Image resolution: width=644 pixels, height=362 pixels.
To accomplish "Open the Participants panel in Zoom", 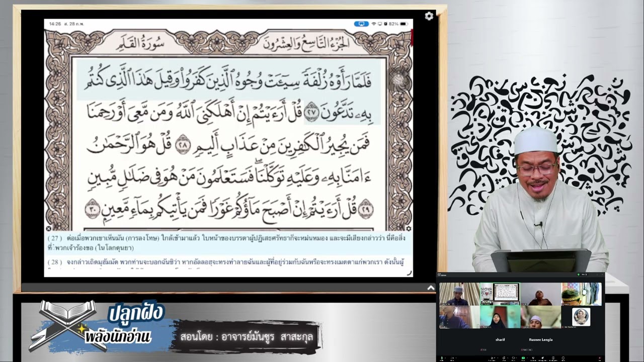I will [x=493, y=358].
